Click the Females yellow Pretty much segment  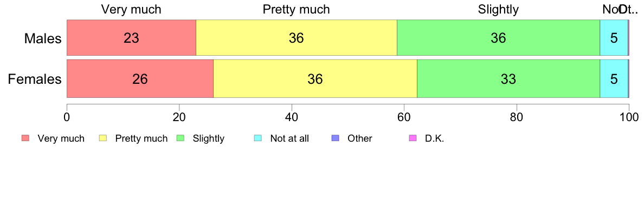[315, 78]
